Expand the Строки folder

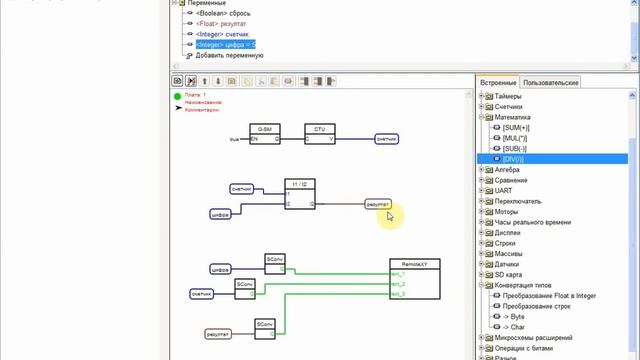[481, 243]
